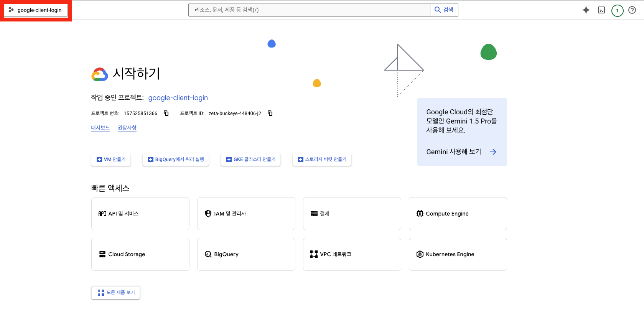The height and width of the screenshot is (326, 644).
Task: Copy the project number to clipboard
Action: (x=166, y=113)
